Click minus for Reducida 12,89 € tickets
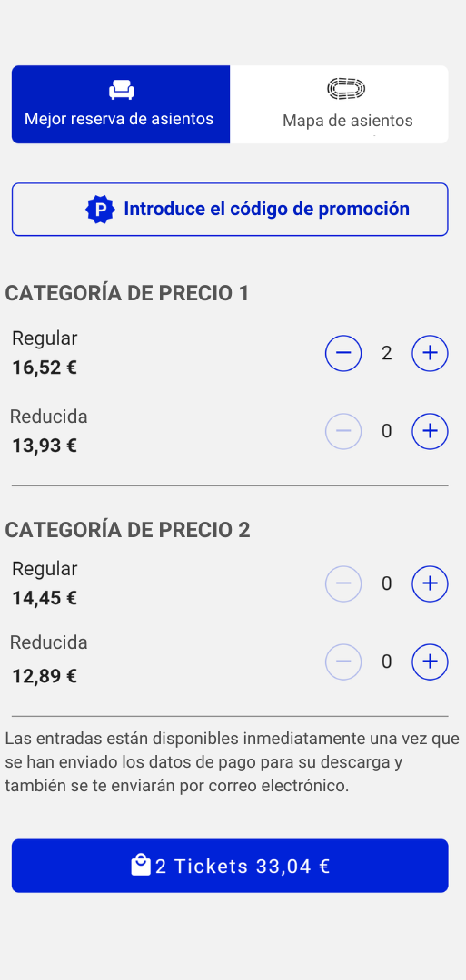This screenshot has height=980, width=466. pos(343,661)
